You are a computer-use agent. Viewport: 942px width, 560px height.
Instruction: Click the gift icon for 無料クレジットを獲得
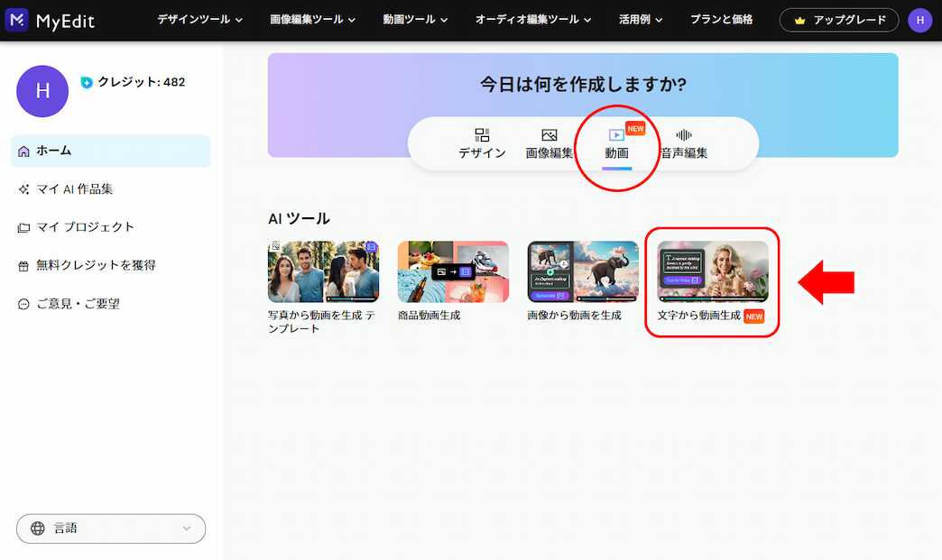click(x=23, y=266)
